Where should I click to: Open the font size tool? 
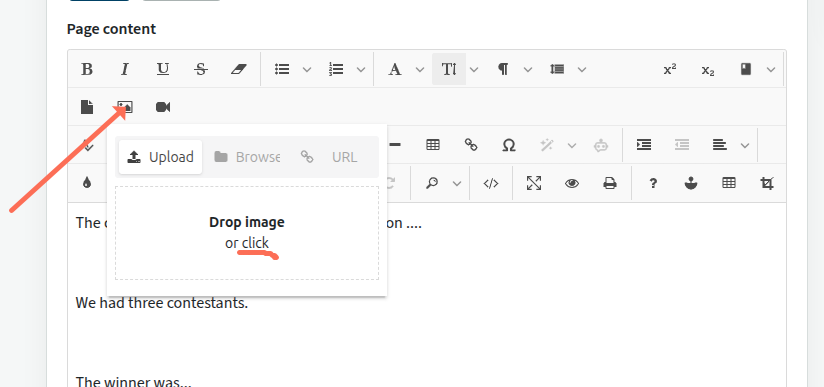click(x=449, y=69)
